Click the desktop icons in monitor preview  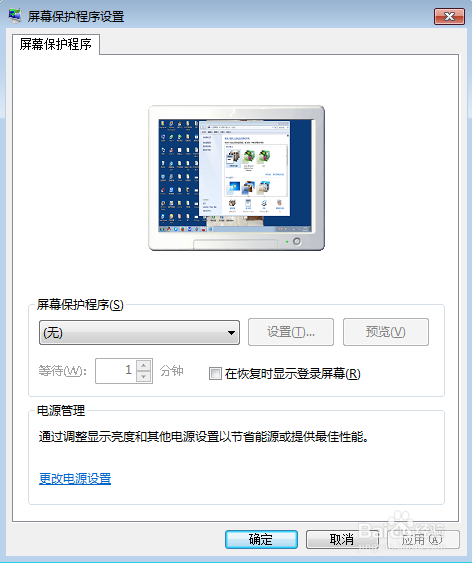coord(179,174)
